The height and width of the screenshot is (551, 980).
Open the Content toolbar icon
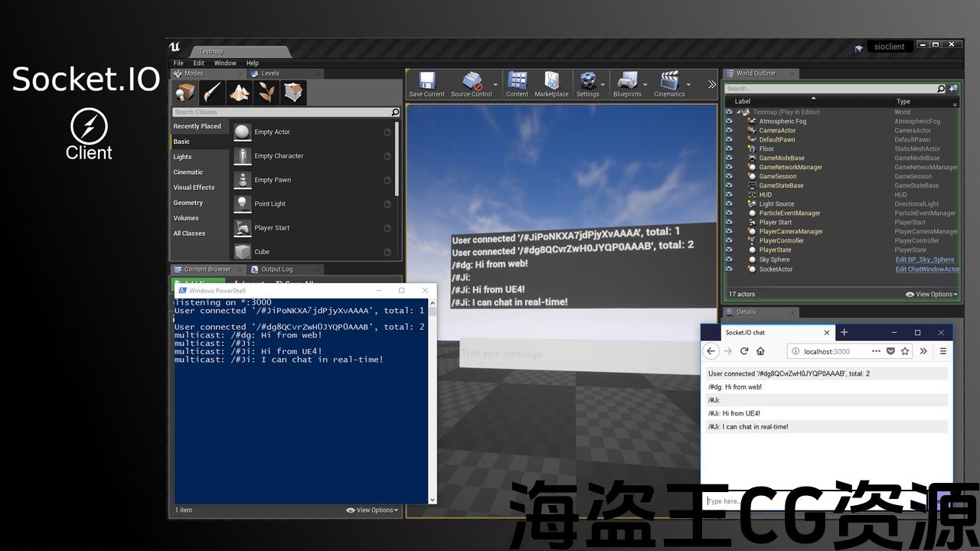(517, 81)
